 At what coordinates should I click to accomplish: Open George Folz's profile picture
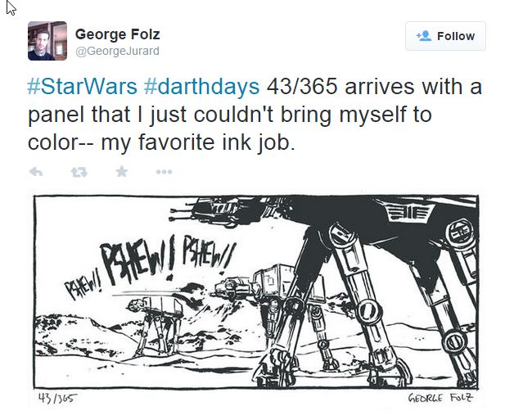click(x=47, y=41)
